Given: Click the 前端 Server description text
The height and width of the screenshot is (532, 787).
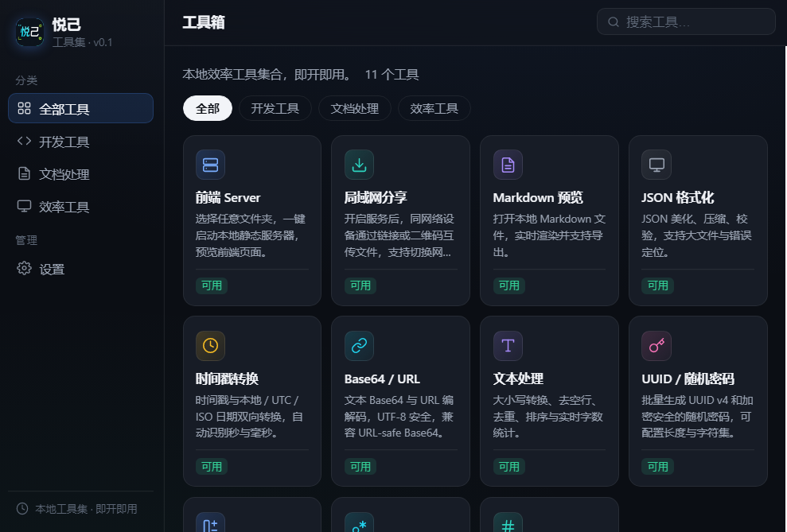Looking at the screenshot, I should [251, 235].
